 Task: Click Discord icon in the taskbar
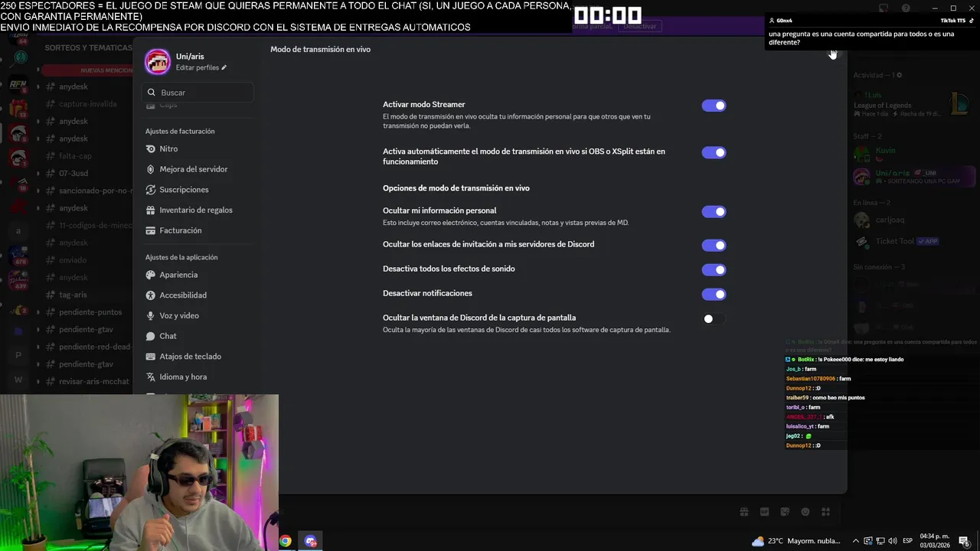310,541
